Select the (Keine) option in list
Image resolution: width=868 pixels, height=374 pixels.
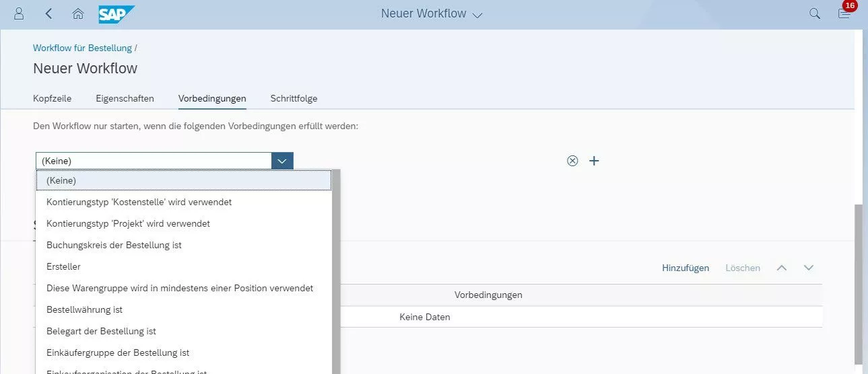[184, 180]
